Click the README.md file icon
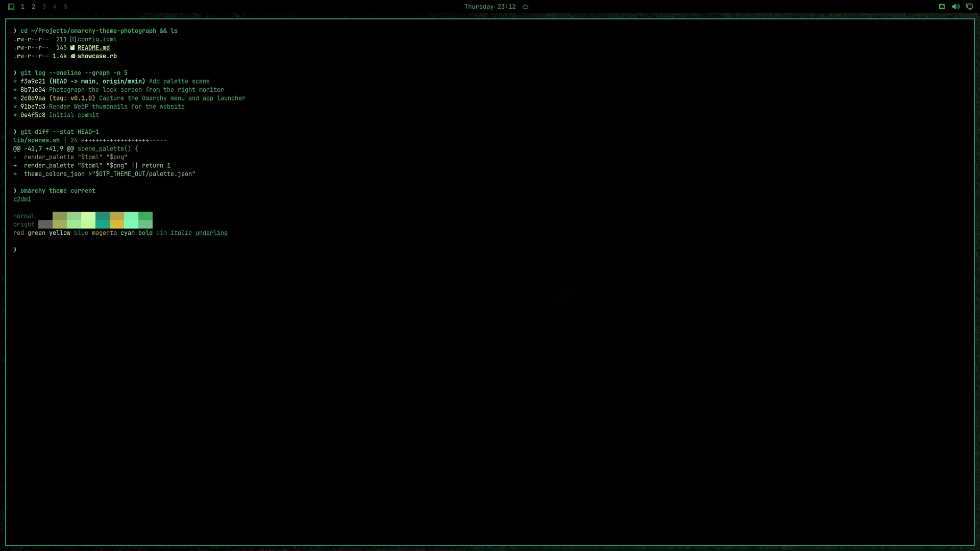980x551 pixels. [72, 47]
